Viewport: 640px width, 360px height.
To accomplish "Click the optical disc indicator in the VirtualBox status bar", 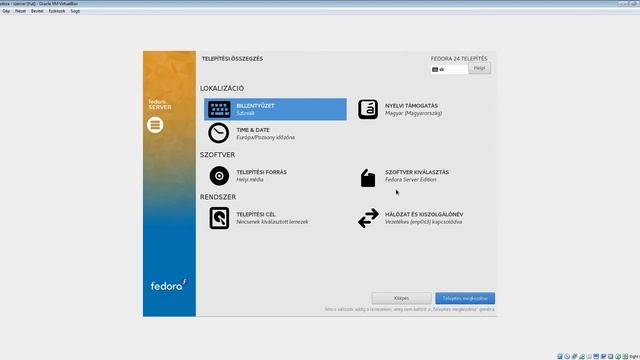I will (x=567, y=356).
